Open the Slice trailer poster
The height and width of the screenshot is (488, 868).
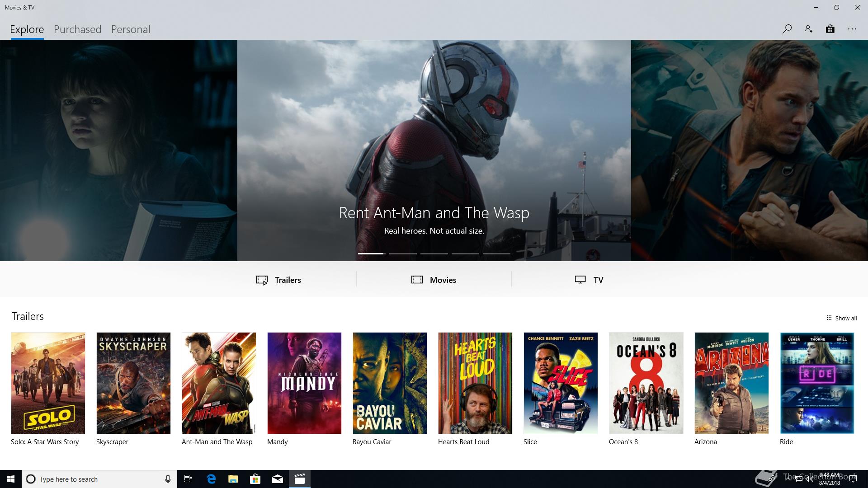click(x=561, y=383)
